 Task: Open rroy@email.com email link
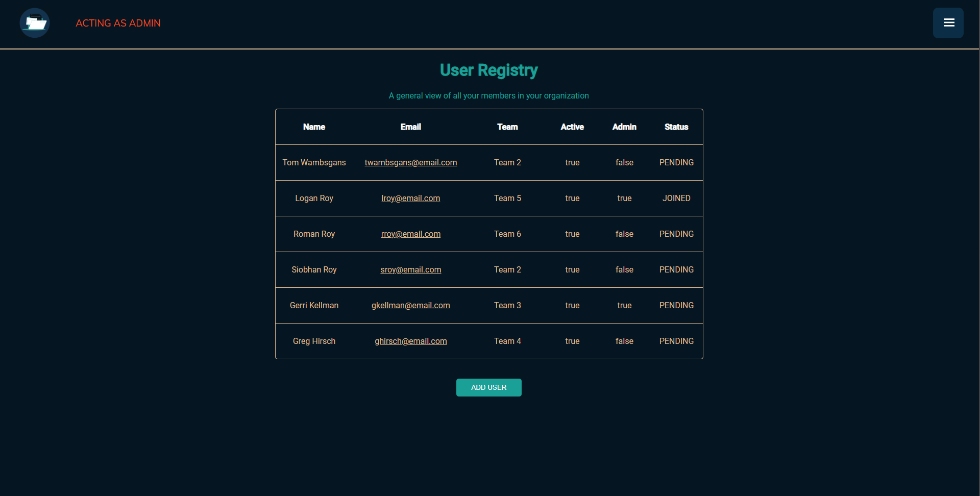[410, 234]
